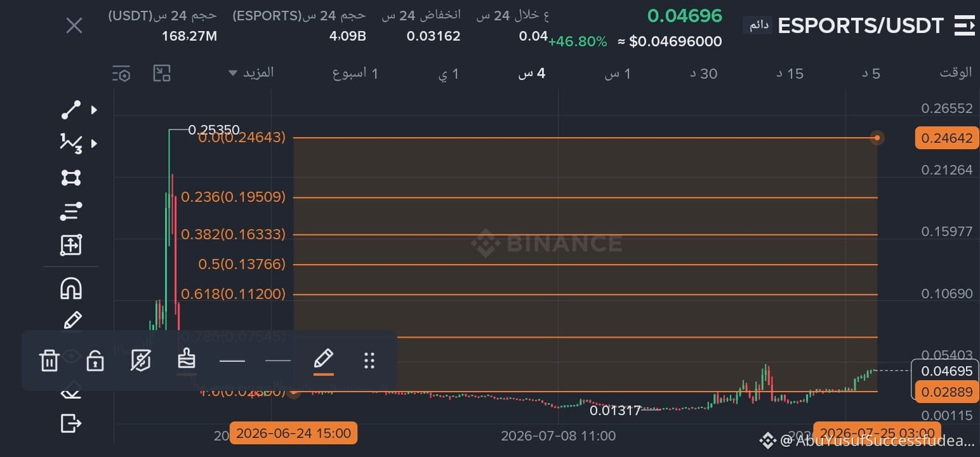Click the Fibonacci top anchor point handle
This screenshot has height=457, width=980.
[877, 138]
